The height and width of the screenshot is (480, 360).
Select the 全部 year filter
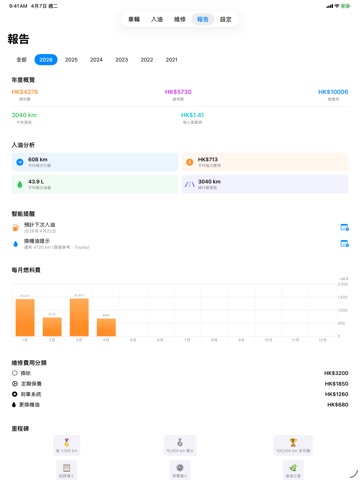tap(22, 60)
